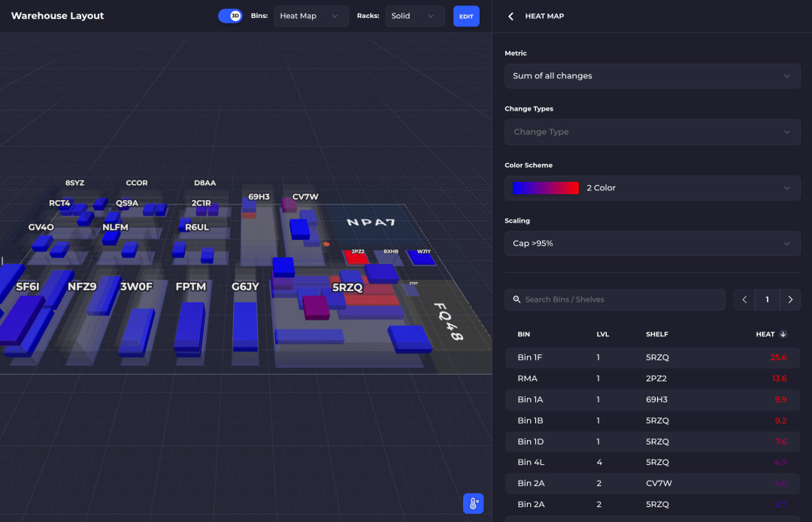Select the Bin 1B row

pos(652,420)
